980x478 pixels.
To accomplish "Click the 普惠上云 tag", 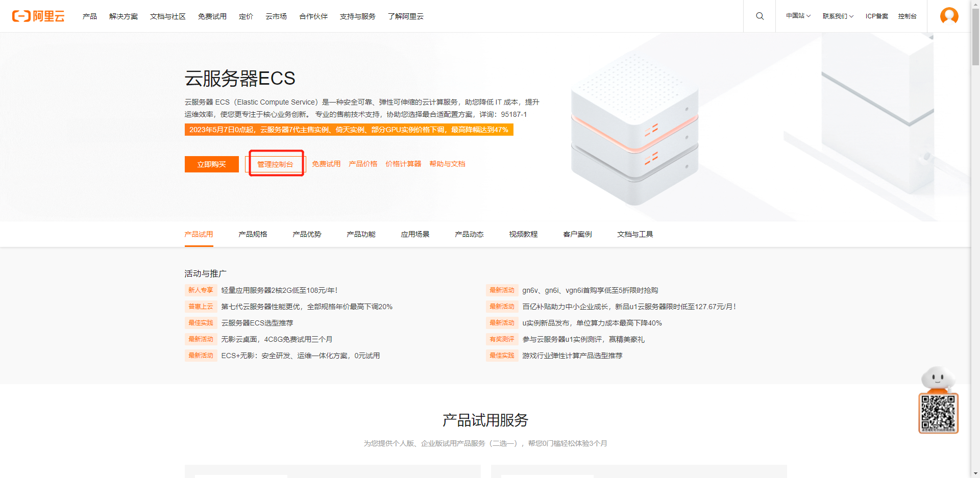I will [x=201, y=307].
